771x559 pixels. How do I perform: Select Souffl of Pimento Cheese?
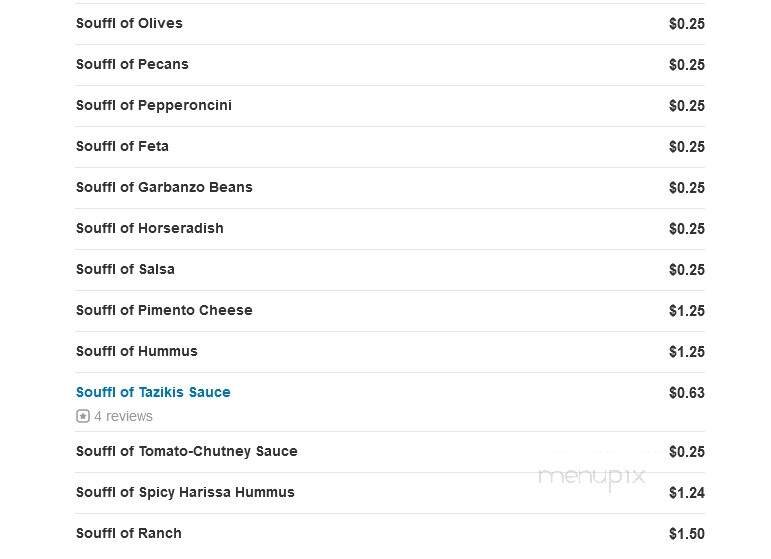(x=164, y=310)
